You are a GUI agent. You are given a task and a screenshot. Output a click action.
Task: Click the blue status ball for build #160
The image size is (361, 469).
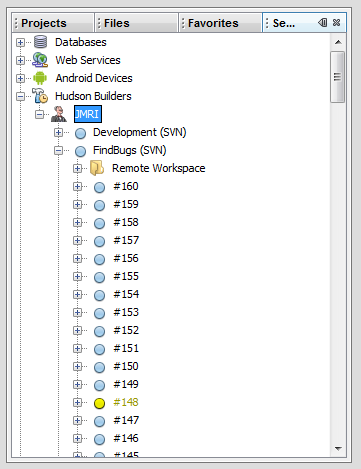click(x=99, y=187)
